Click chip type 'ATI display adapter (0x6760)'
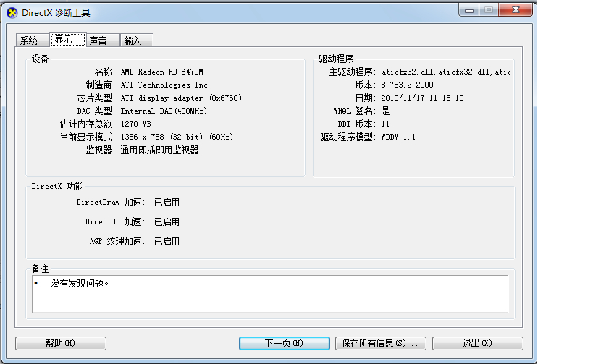The height and width of the screenshot is (364, 593). click(x=181, y=98)
